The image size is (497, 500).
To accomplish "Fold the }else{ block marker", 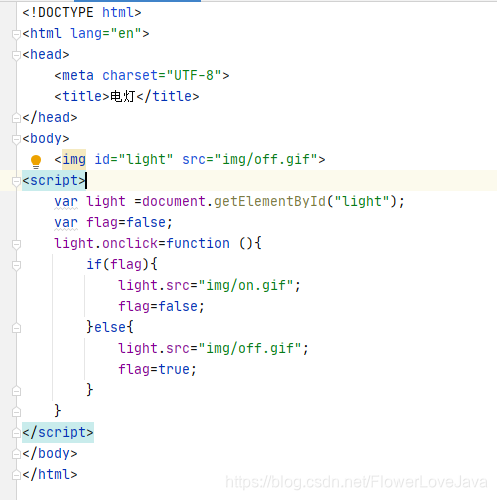I will 16,328.
